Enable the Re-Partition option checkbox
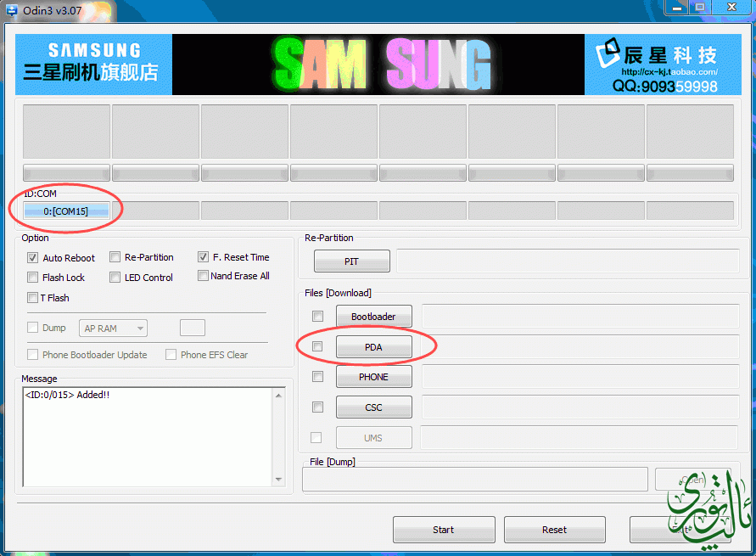 point(115,257)
